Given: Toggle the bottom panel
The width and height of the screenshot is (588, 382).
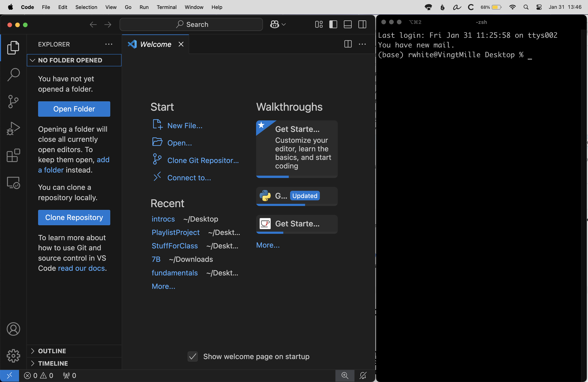Looking at the screenshot, I should [x=348, y=24].
